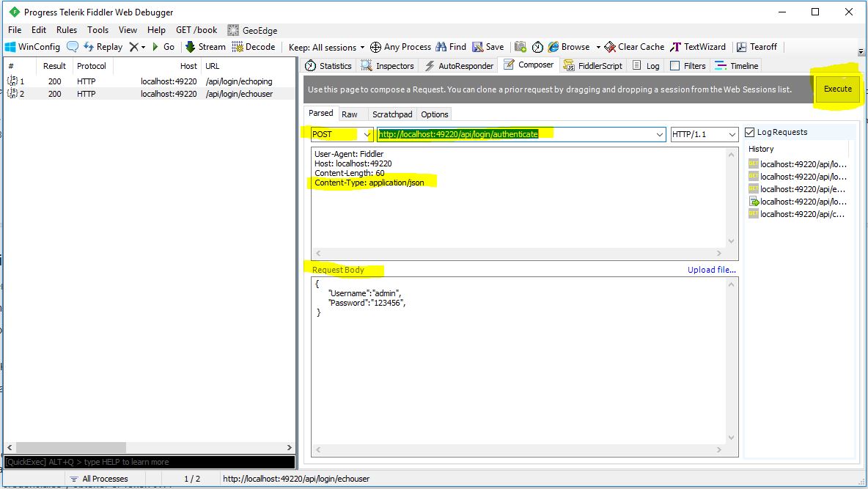Sort sessions by URL column header
868x489 pixels.
click(x=248, y=66)
